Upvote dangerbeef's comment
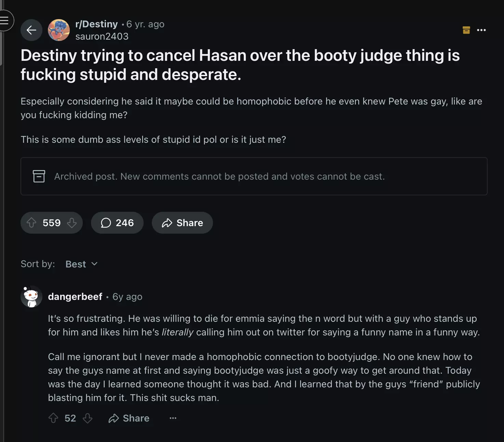The image size is (504, 442). [53, 418]
